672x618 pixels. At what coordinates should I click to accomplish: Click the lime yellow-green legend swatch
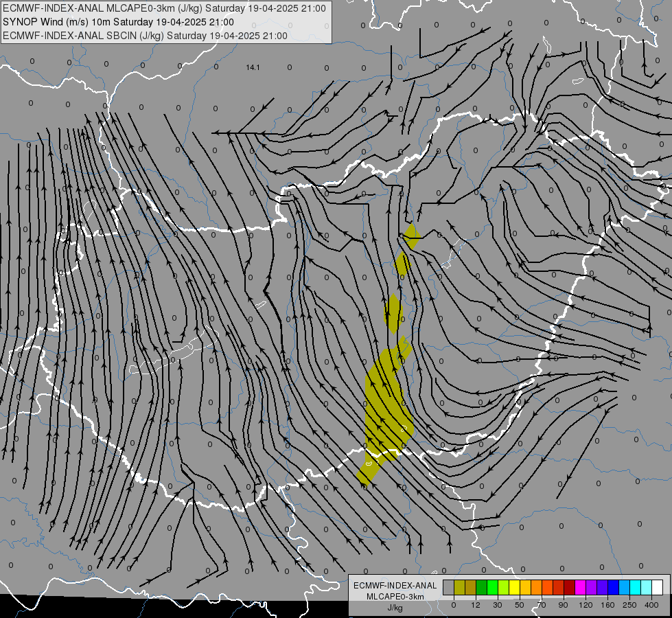point(504,587)
